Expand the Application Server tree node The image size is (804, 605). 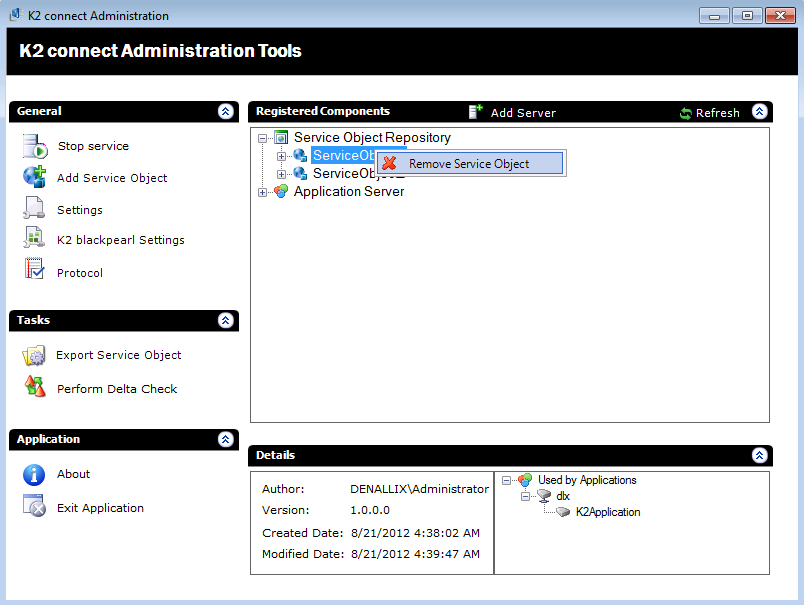click(x=263, y=192)
